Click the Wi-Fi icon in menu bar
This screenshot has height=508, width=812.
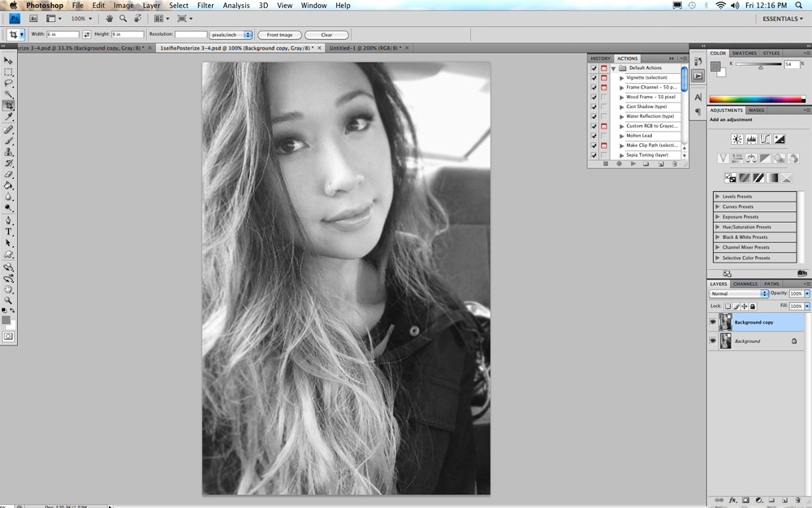(x=720, y=5)
